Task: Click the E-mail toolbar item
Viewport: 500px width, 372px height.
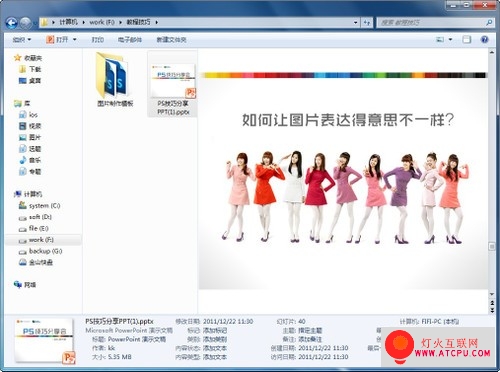Action: click(x=130, y=40)
